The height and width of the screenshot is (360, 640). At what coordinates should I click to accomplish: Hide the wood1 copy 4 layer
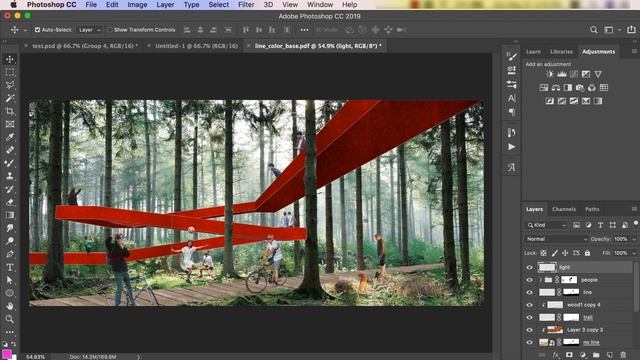pos(530,305)
